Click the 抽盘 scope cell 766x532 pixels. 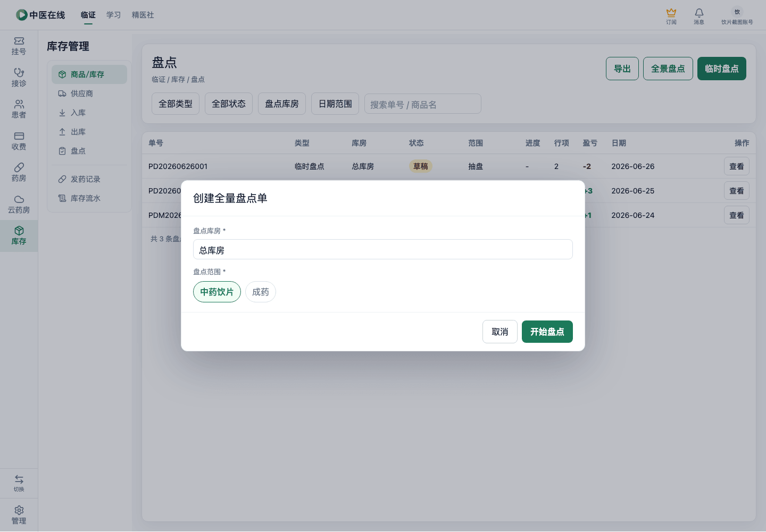(476, 166)
